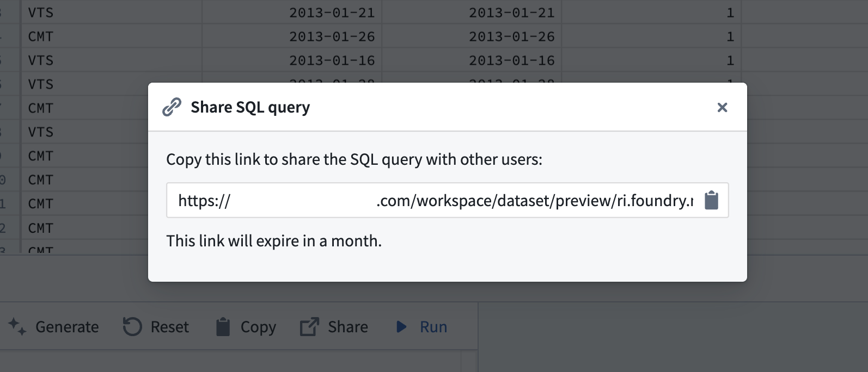Image resolution: width=868 pixels, height=372 pixels.
Task: Click the "This link will expire" notice text
Action: 274,241
